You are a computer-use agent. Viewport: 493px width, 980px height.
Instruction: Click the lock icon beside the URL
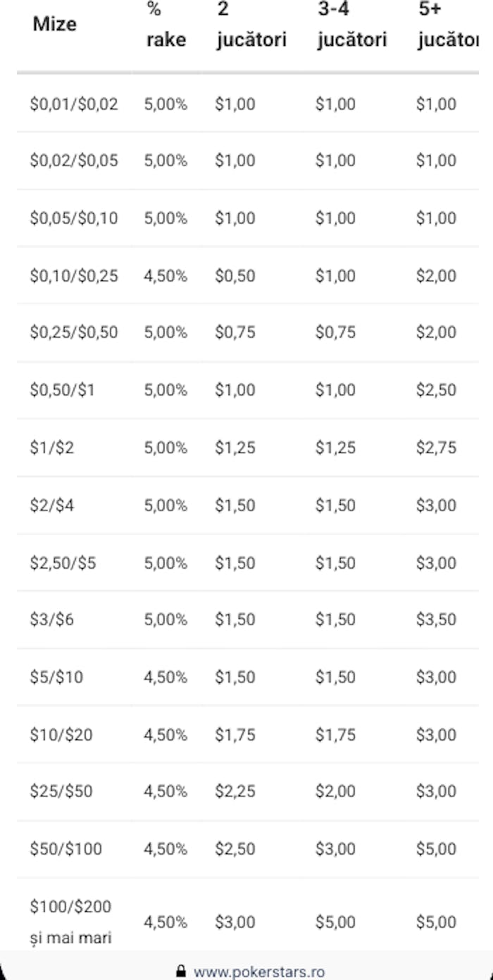[x=182, y=972]
